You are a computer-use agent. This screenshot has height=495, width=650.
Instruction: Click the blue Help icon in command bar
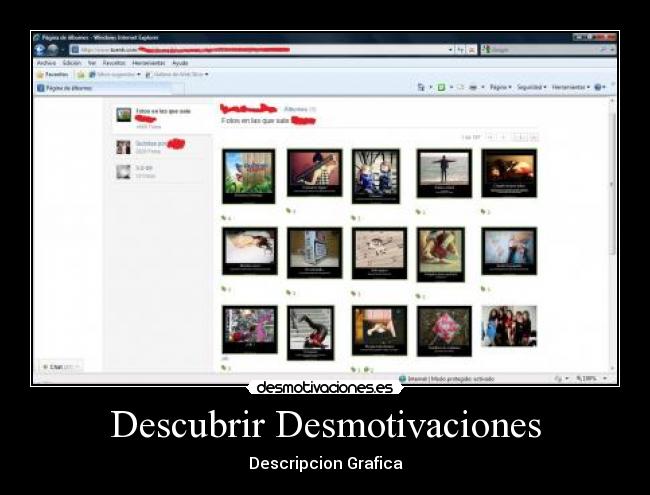pyautogui.click(x=598, y=87)
